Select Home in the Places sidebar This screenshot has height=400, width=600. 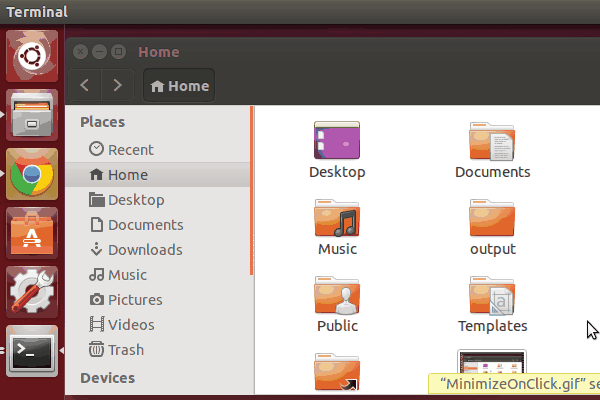coord(158,175)
